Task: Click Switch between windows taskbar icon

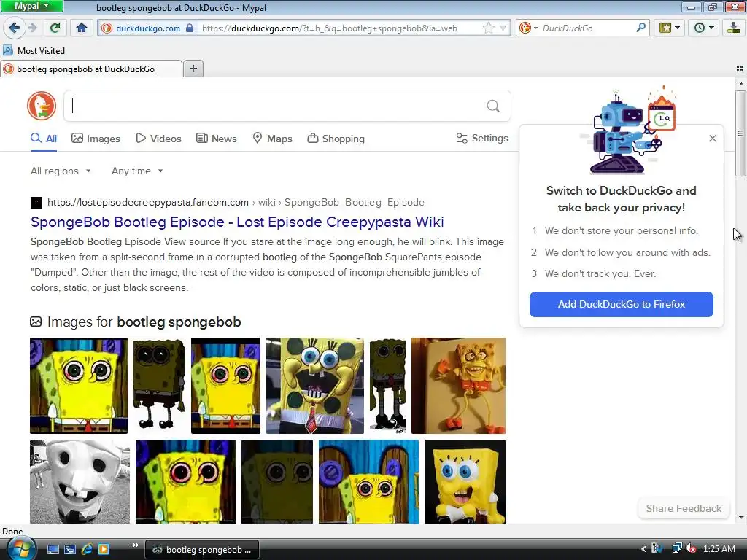Action: (x=70, y=550)
